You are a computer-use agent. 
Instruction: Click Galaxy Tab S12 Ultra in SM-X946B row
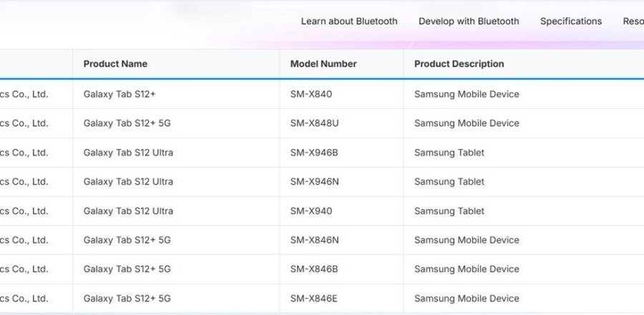(128, 152)
